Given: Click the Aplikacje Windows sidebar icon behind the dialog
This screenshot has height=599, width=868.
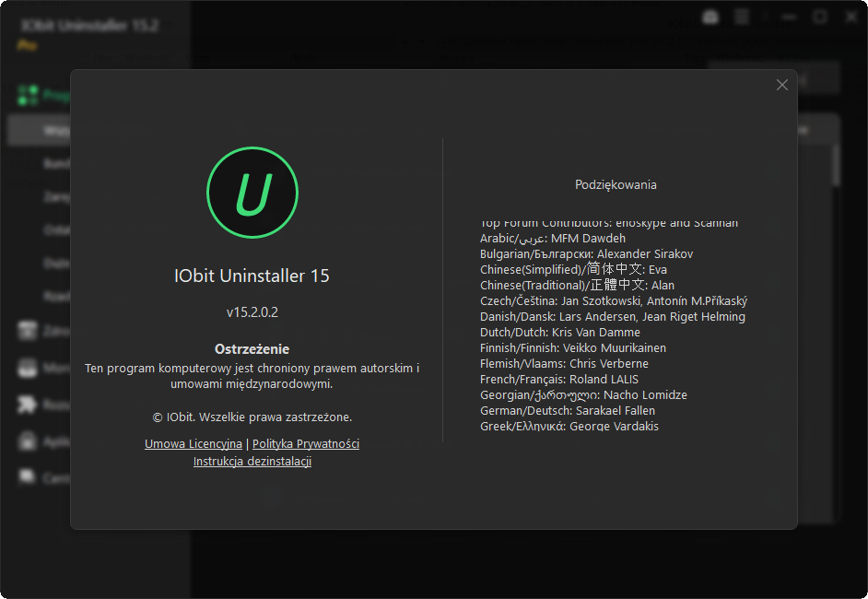Looking at the screenshot, I should (x=27, y=441).
